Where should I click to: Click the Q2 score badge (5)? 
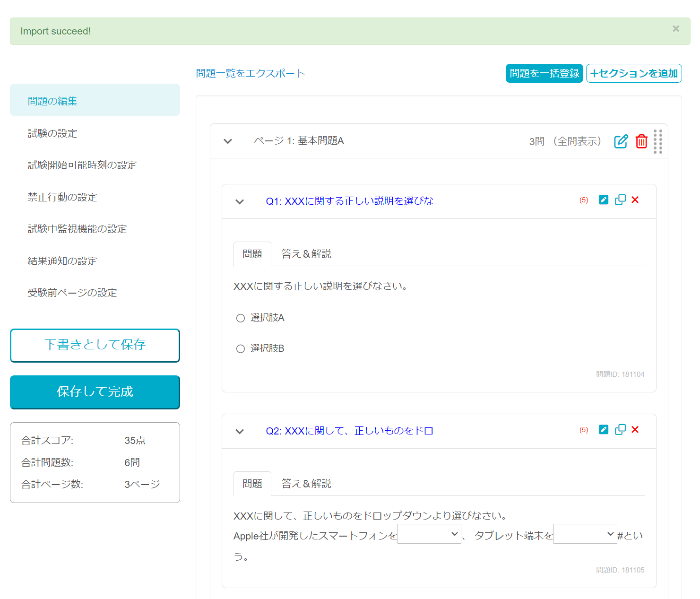(584, 430)
